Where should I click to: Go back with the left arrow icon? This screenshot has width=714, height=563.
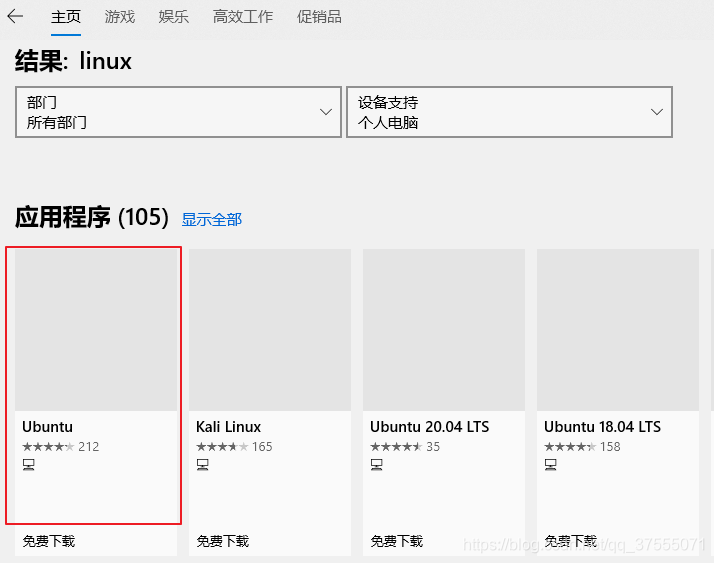(x=15, y=16)
